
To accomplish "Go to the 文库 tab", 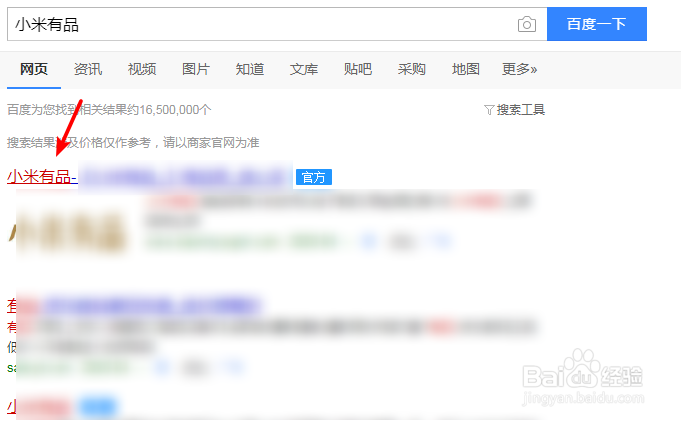I will pyautogui.click(x=304, y=69).
